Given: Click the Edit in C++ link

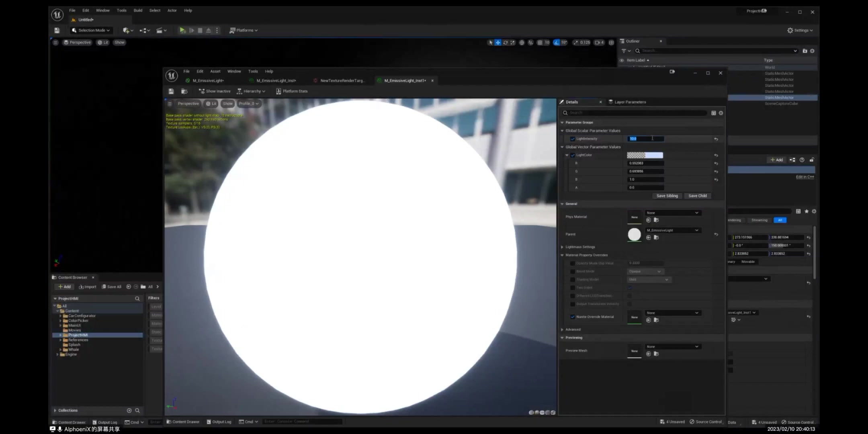Looking at the screenshot, I should (x=805, y=177).
